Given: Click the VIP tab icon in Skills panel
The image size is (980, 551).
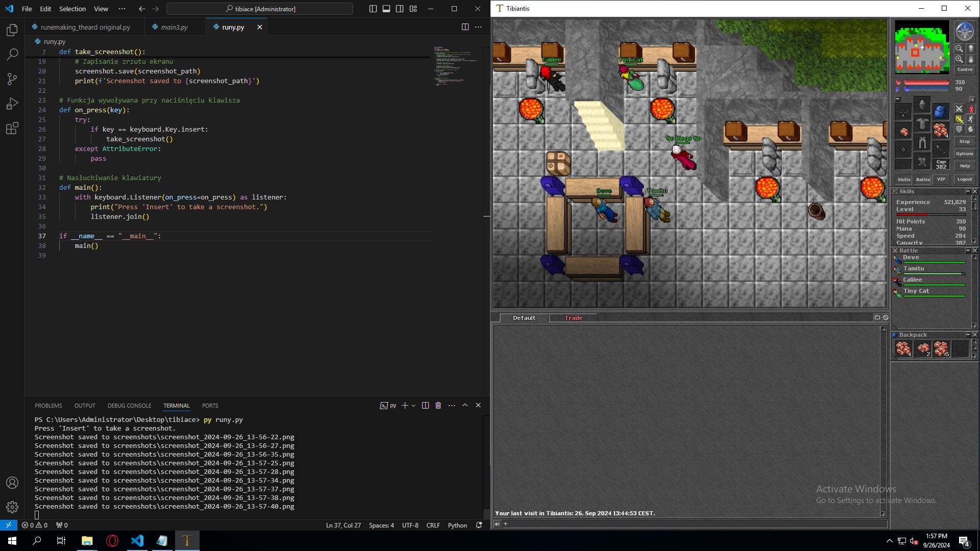Looking at the screenshot, I should [x=941, y=180].
